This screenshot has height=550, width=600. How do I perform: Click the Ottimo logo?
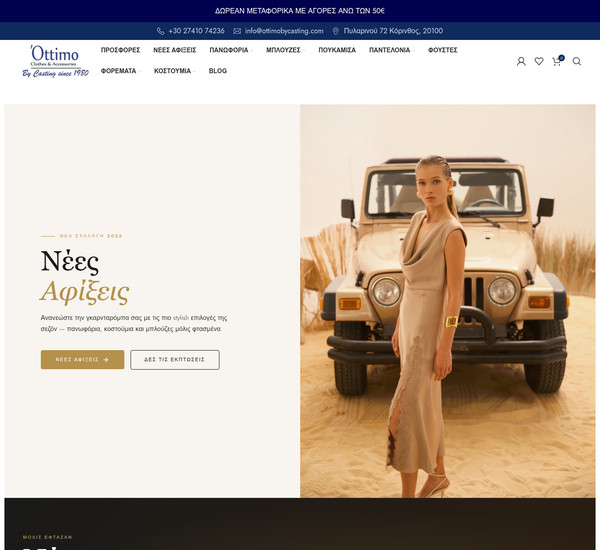pos(55,61)
